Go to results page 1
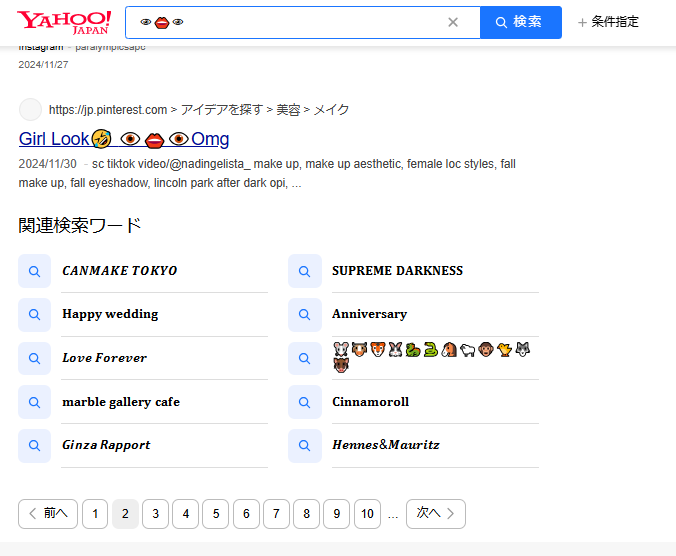This screenshot has width=676, height=556. tap(95, 514)
